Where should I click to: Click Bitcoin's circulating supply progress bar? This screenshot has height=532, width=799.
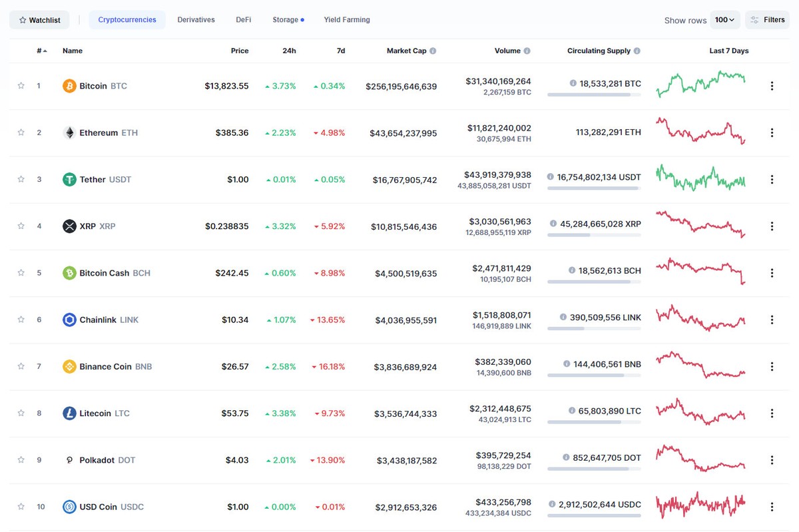[595, 95]
